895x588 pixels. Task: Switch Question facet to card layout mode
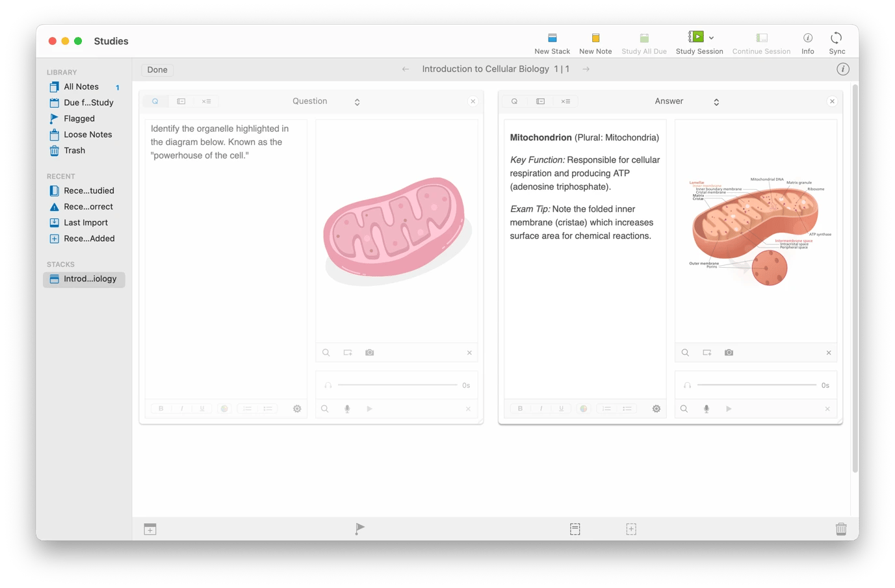click(181, 101)
